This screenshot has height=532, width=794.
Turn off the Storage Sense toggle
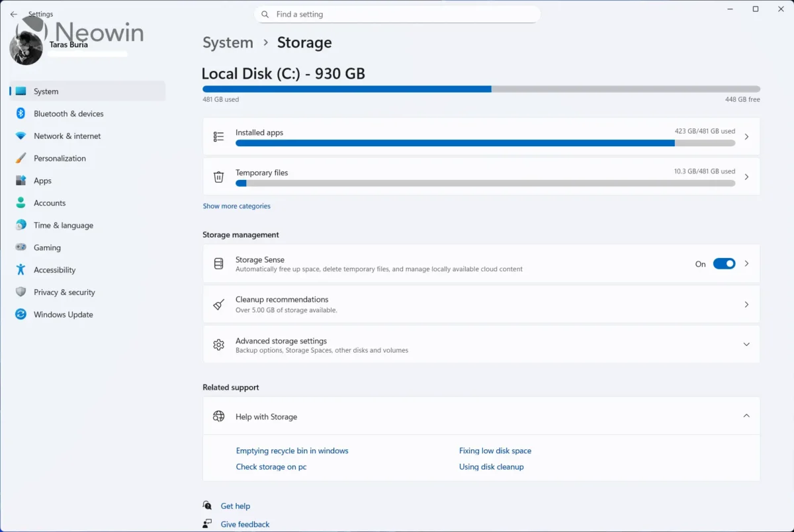coord(725,263)
